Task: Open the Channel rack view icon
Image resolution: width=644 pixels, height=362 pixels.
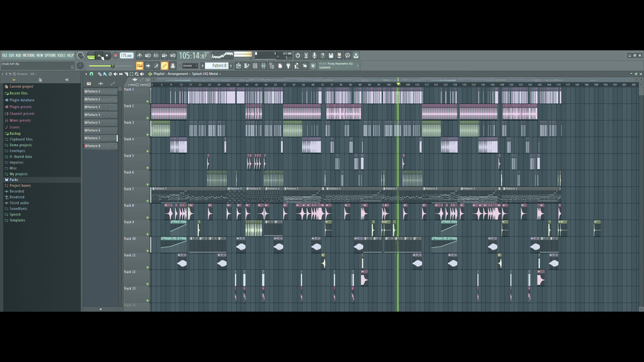Action: point(255,66)
